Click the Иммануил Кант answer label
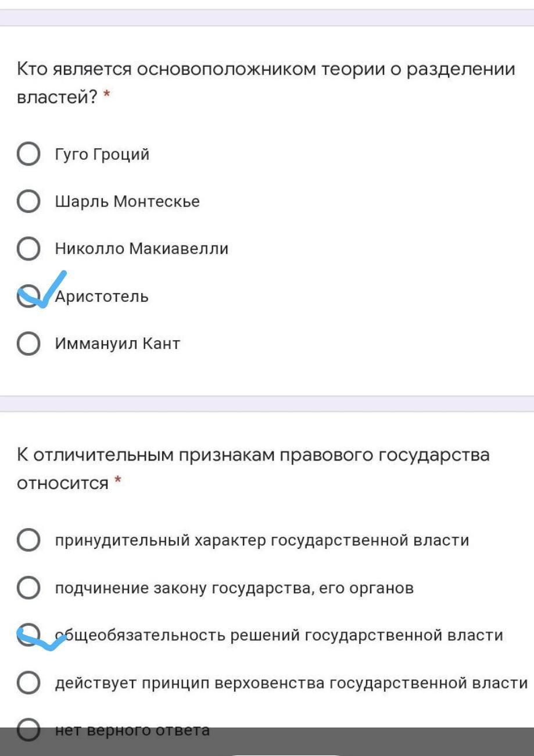 pyautogui.click(x=117, y=344)
